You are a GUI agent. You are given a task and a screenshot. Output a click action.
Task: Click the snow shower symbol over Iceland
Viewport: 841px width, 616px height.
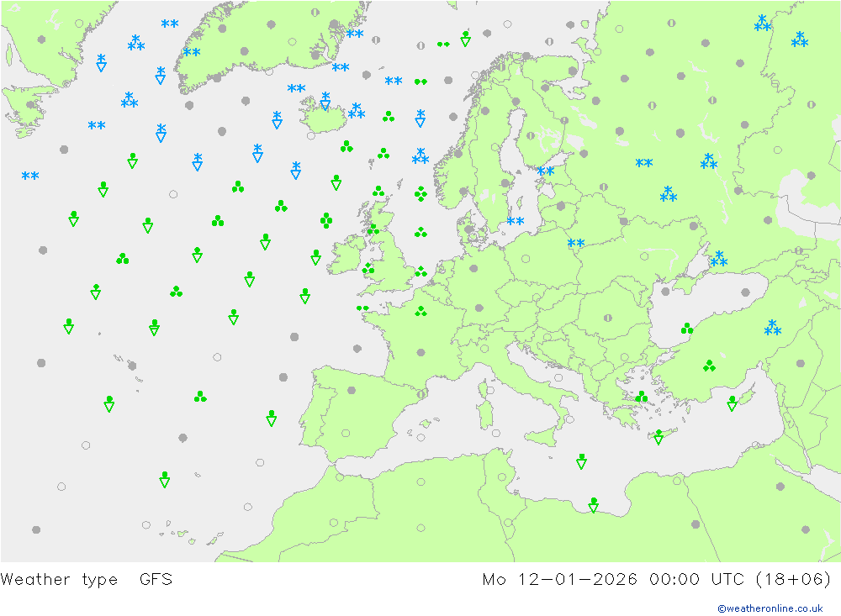[x=325, y=101]
